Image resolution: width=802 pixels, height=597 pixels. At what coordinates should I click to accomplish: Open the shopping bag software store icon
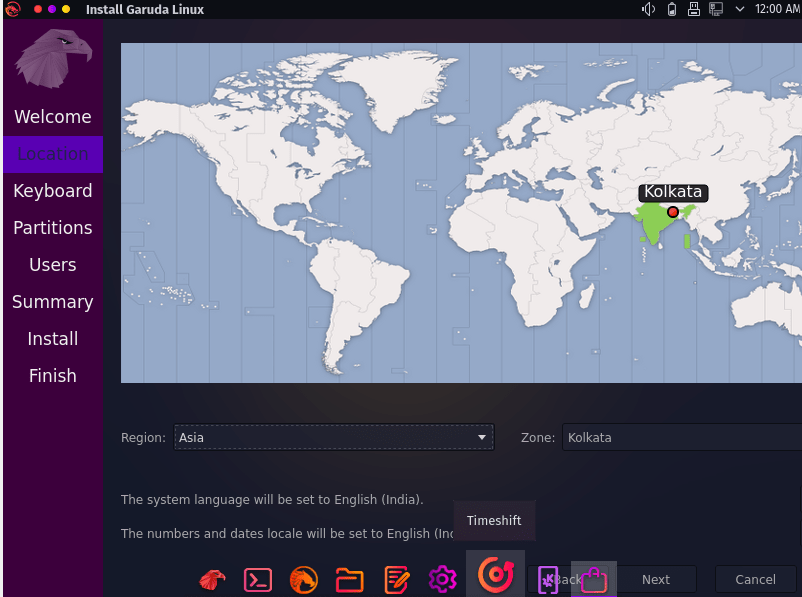click(594, 580)
